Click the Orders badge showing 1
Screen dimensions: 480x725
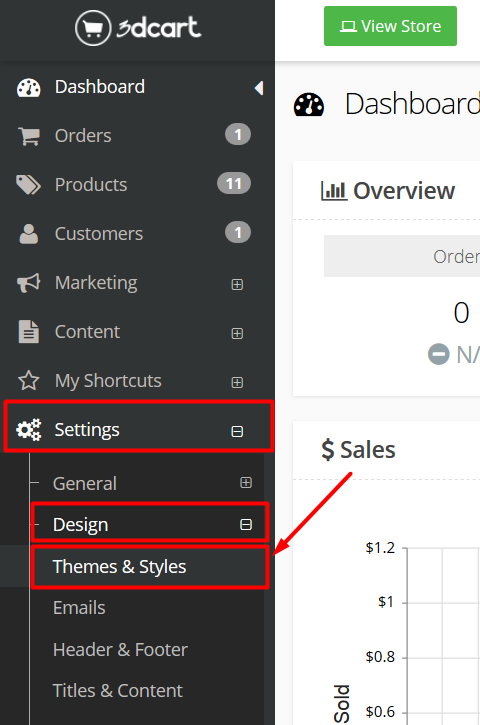click(x=238, y=135)
